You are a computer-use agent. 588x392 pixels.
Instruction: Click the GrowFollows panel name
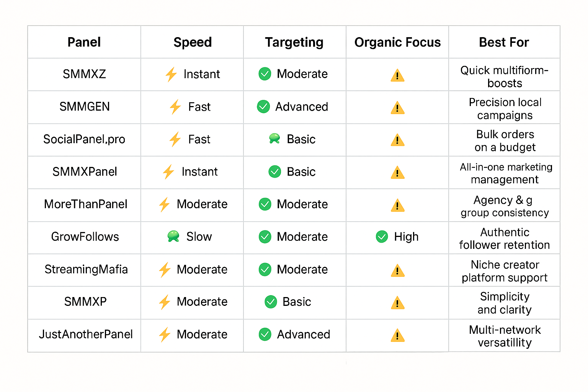pos(85,237)
